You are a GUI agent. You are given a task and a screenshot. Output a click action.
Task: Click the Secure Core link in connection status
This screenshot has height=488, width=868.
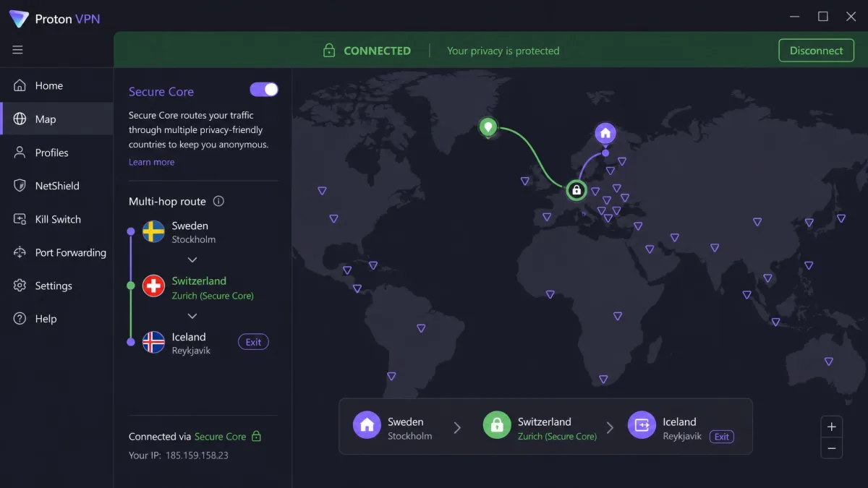click(x=220, y=437)
